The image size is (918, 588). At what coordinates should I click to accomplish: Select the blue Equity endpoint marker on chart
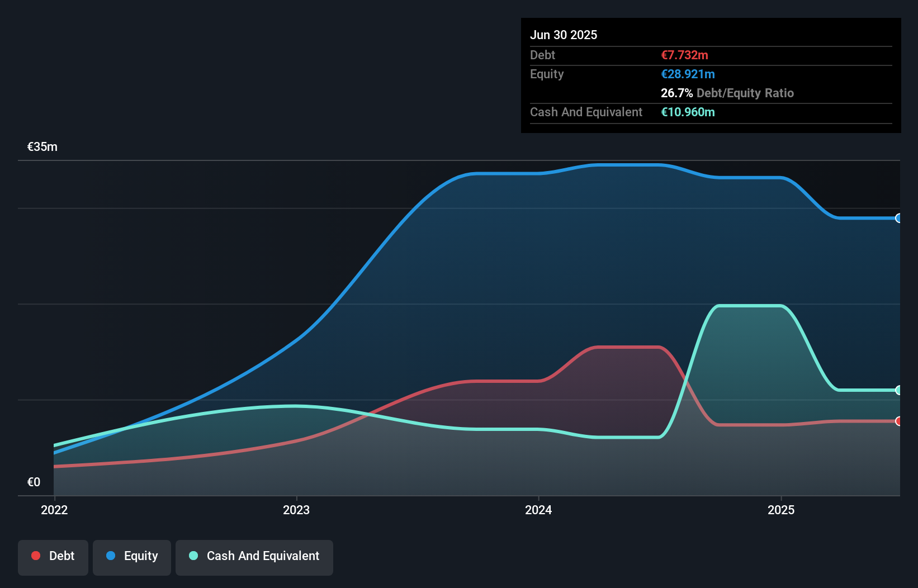coord(899,218)
